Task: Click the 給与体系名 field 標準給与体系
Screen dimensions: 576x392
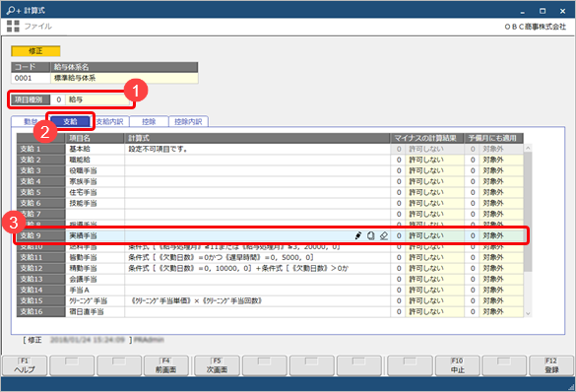Action: pos(124,78)
